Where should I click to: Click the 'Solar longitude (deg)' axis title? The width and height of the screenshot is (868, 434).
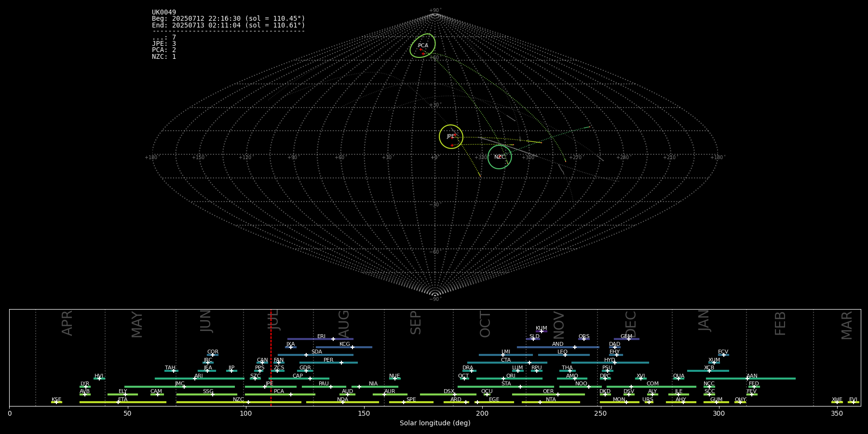pyautogui.click(x=435, y=423)
